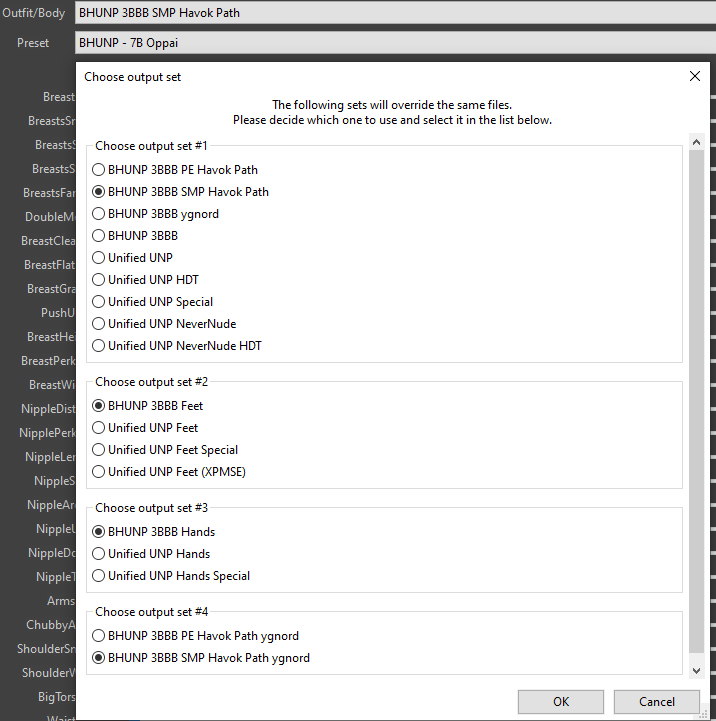Select Unified UNP HDT option
The image size is (716, 721).
98,280
